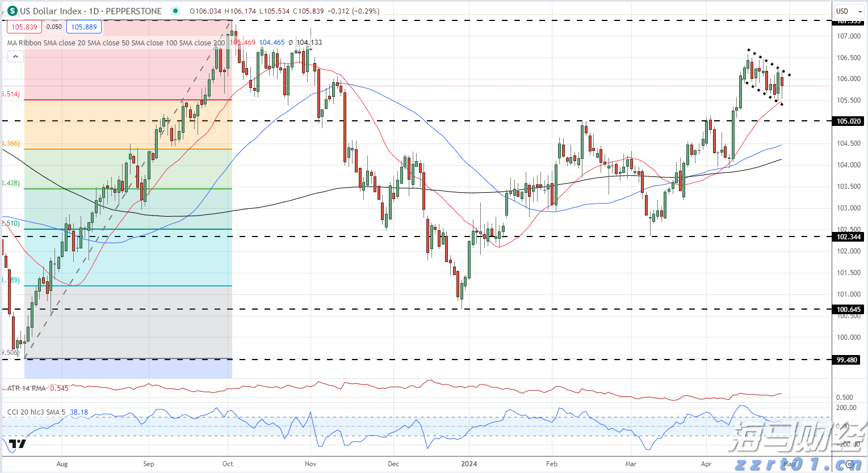The image size is (868, 473).
Task: Click the 105.020 horizontal line price label
Action: click(848, 121)
